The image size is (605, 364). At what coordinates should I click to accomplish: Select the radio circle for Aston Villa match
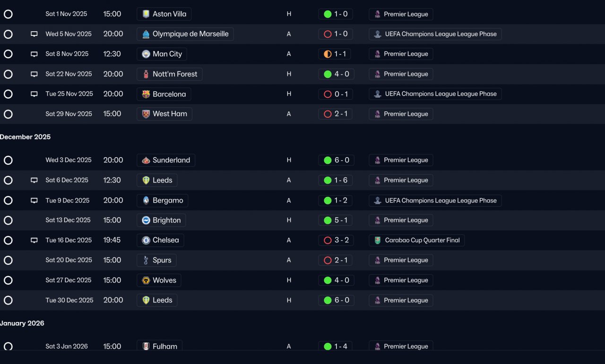click(8, 14)
